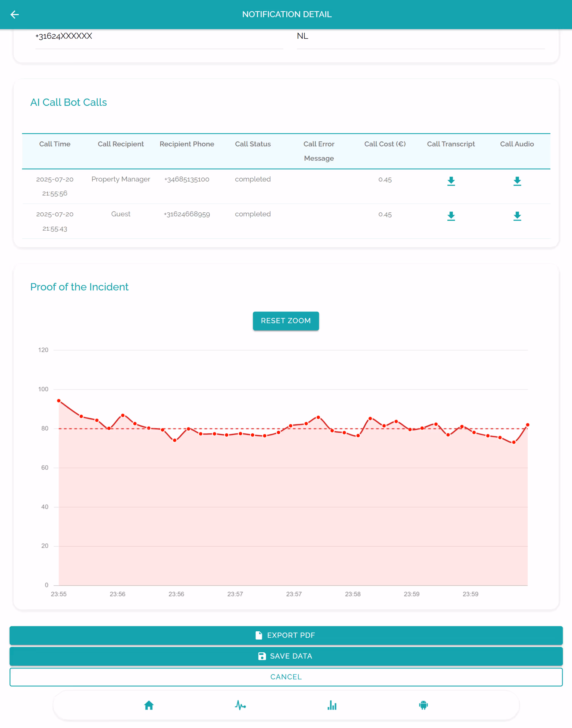Trigger EXPORT PDF action

pyautogui.click(x=286, y=635)
